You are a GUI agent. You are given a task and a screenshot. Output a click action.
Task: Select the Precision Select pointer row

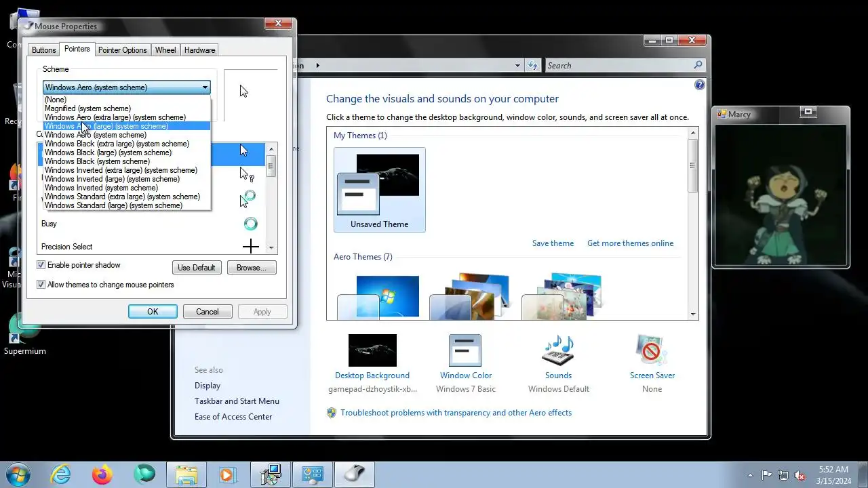[x=153, y=245]
